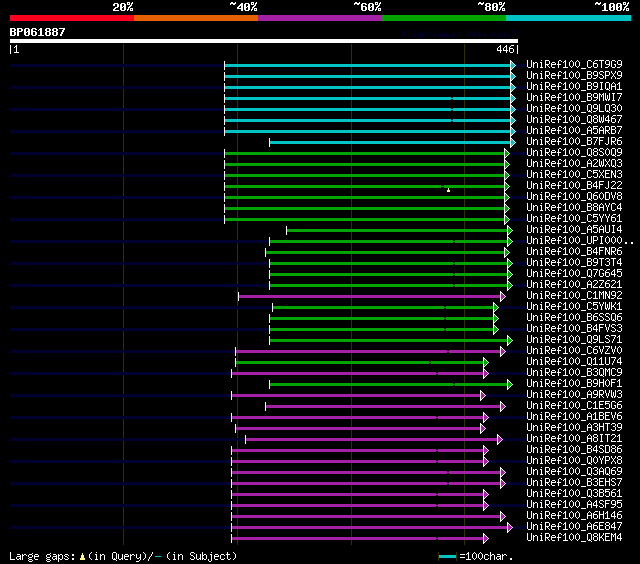
Task: Click the 446 end position label
Action: pos(505,49)
